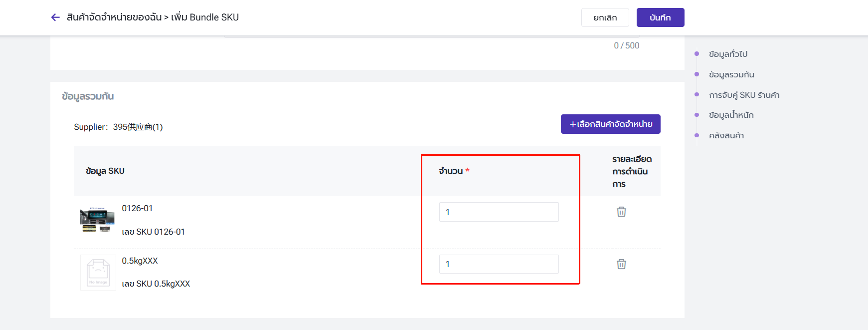This screenshot has height=330, width=868.
Task: Navigate to ข้อมูลน้ำหนัก section
Action: (x=731, y=115)
